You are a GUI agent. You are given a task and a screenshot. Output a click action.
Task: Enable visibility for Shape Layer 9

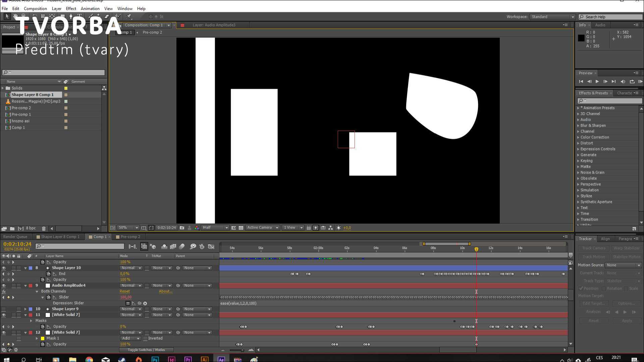tap(4, 309)
